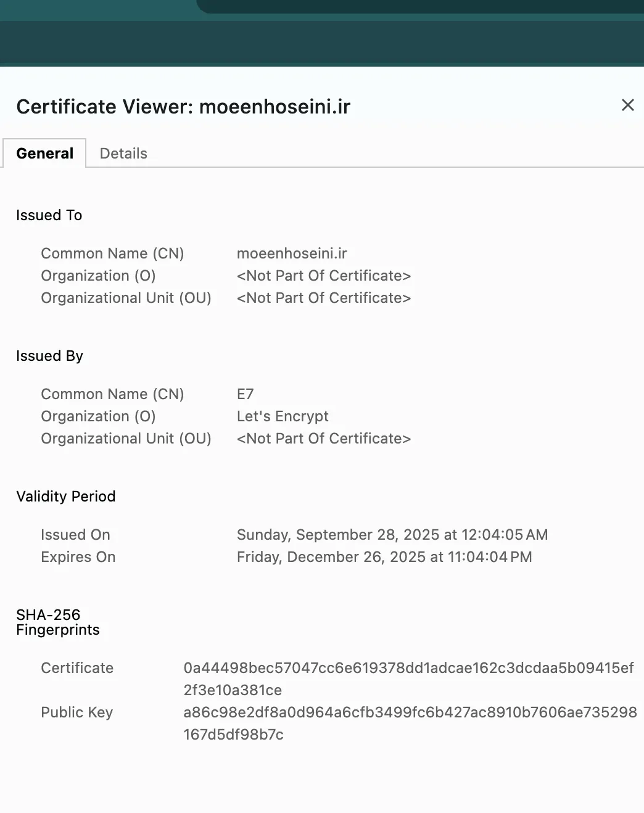Select the issuer Organization Let's Encrypt

tap(283, 416)
